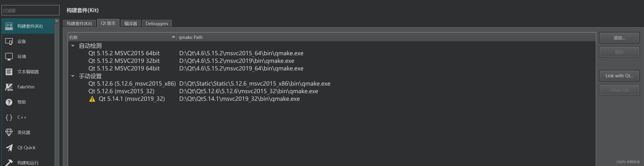644x166 pixels.
Task: Open the 文本编辑器 text editor icon
Action: click(9, 72)
